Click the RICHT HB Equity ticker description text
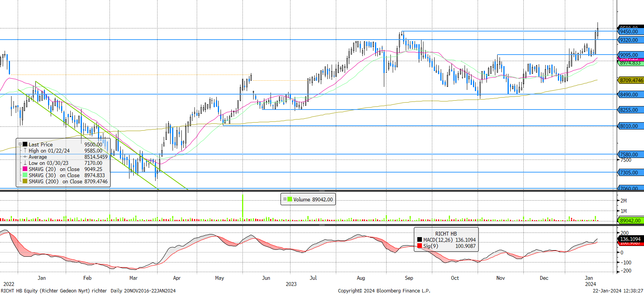Screen dimensions: 644x294 [54, 291]
